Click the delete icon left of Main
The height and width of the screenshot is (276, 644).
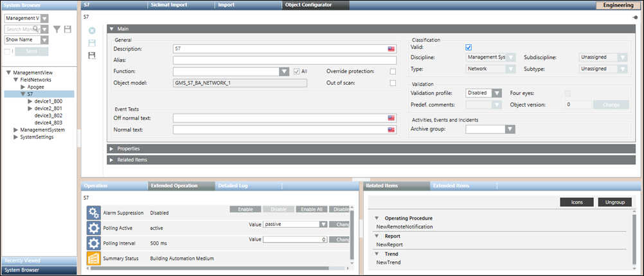(x=92, y=31)
